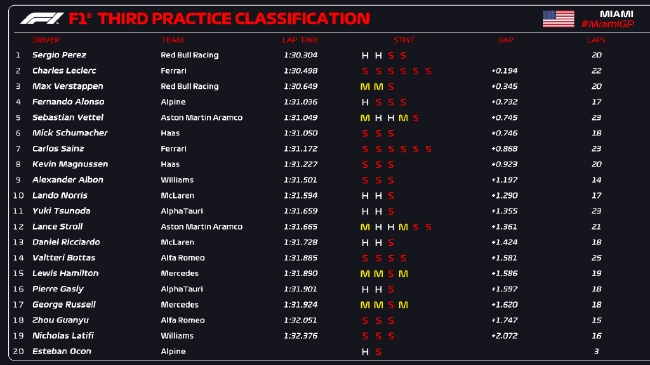Click the first M tyre in Verstappen's stint
The width and height of the screenshot is (650, 365).
(x=365, y=86)
